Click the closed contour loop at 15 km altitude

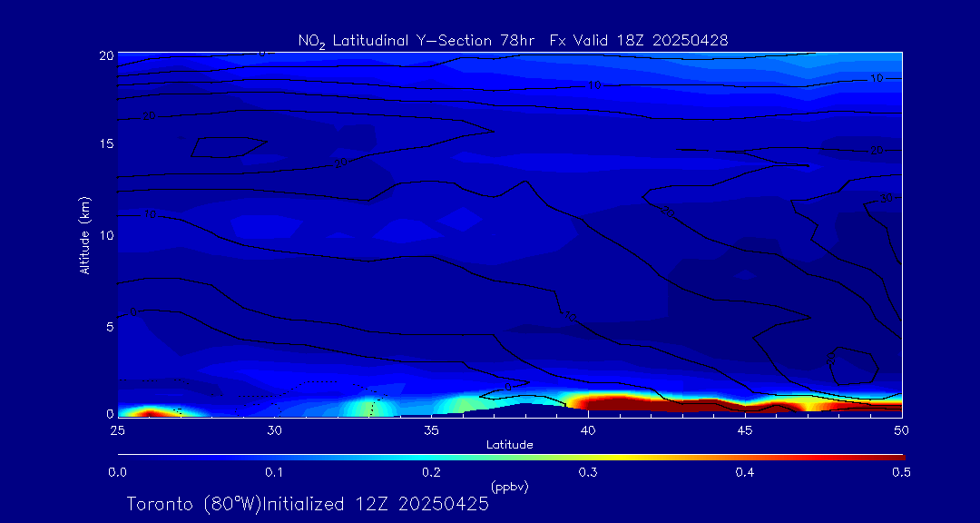[x=228, y=147]
